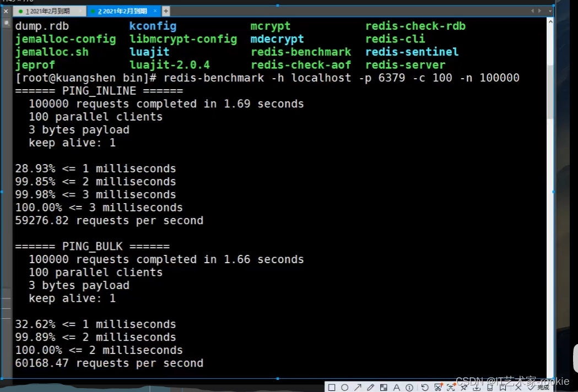This screenshot has height=392, width=578.
Task: Click 'redis-server' in the listing
Action: click(406, 65)
